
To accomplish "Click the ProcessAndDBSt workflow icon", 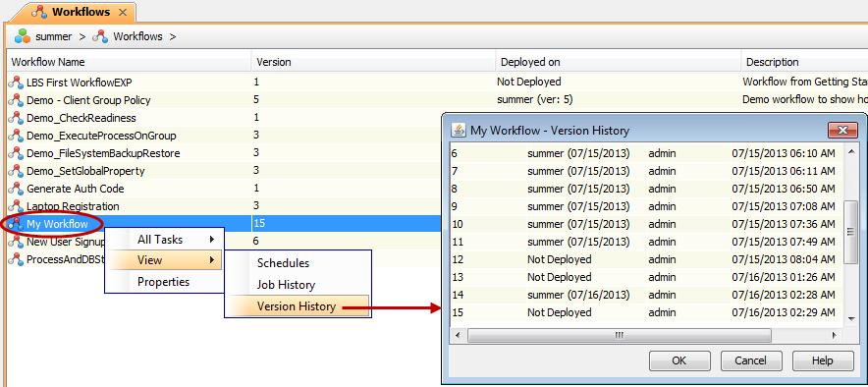I will (16, 259).
